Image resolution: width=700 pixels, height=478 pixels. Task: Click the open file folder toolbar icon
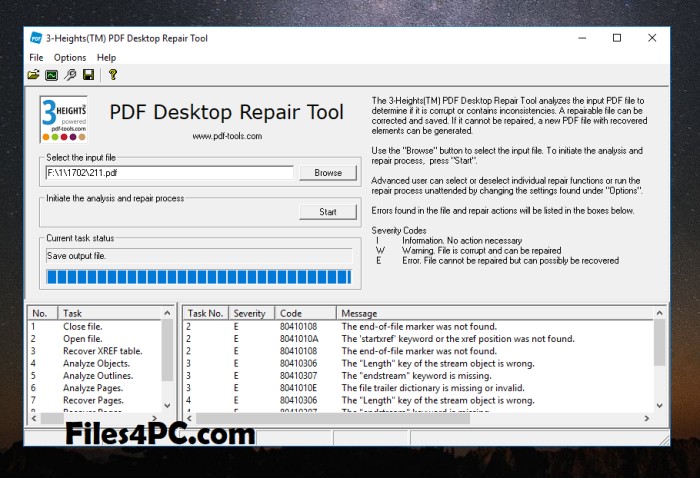coord(33,75)
